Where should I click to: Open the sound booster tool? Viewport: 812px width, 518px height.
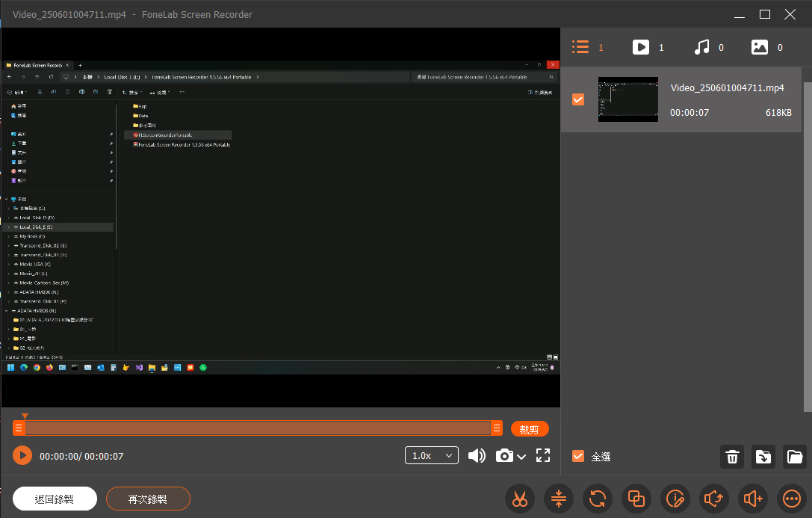(752, 499)
